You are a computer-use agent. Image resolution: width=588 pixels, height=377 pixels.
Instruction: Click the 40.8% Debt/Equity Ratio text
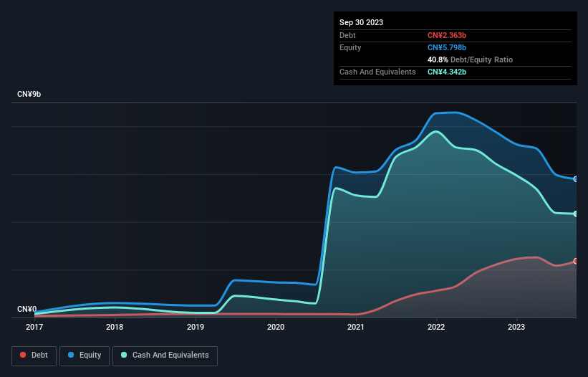tap(470, 59)
